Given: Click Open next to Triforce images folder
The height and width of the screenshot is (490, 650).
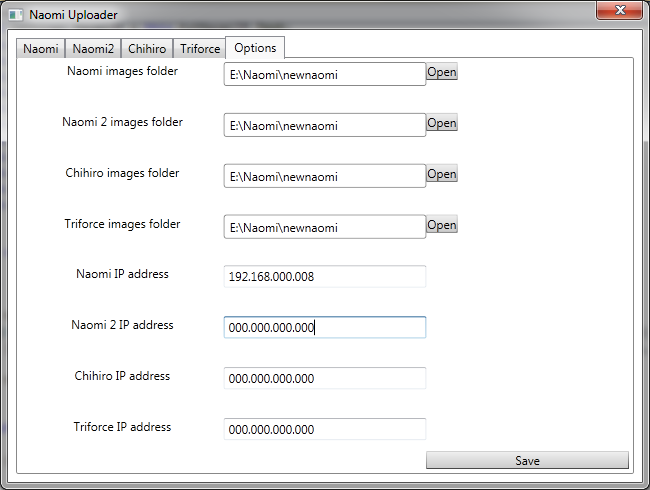Looking at the screenshot, I should 442,225.
